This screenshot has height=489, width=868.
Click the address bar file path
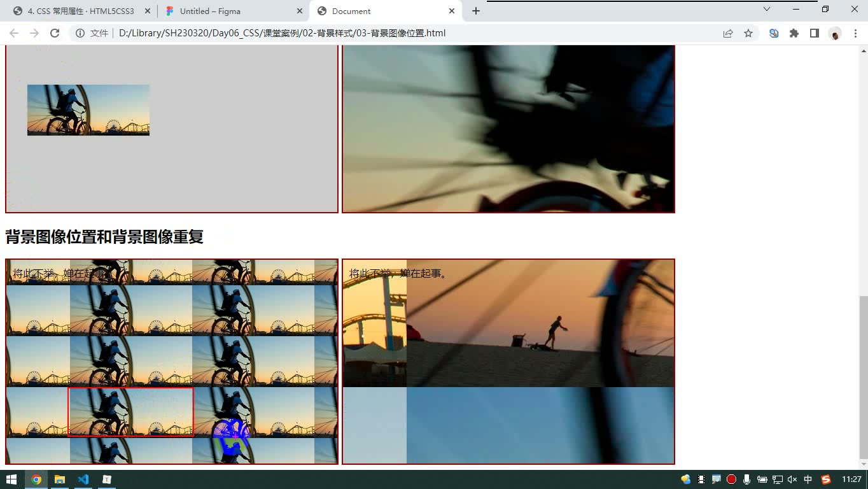(x=282, y=33)
